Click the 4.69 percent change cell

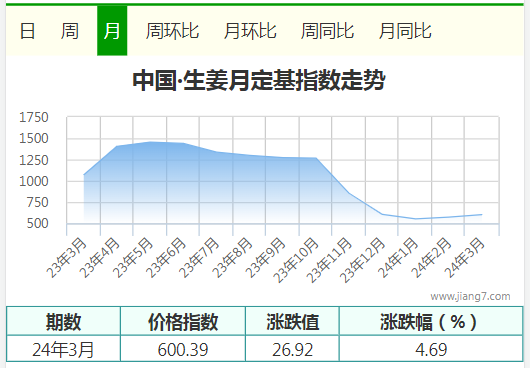[x=431, y=349]
